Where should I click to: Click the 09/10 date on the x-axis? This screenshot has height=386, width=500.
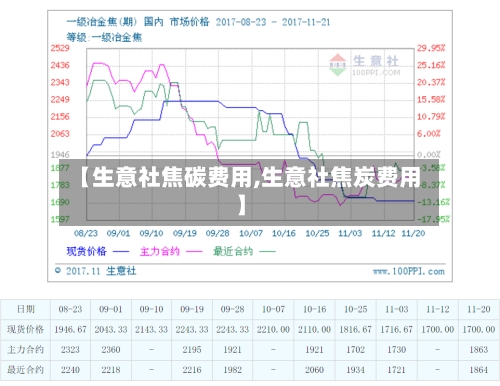coord(151,233)
